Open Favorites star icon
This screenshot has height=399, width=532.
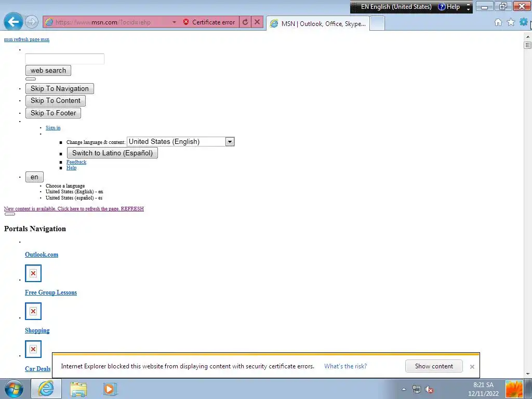pyautogui.click(x=511, y=22)
